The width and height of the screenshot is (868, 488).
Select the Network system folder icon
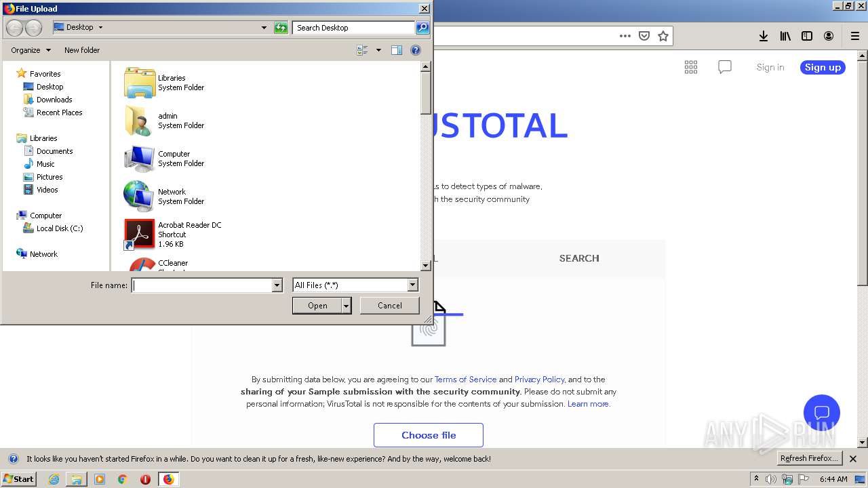140,197
